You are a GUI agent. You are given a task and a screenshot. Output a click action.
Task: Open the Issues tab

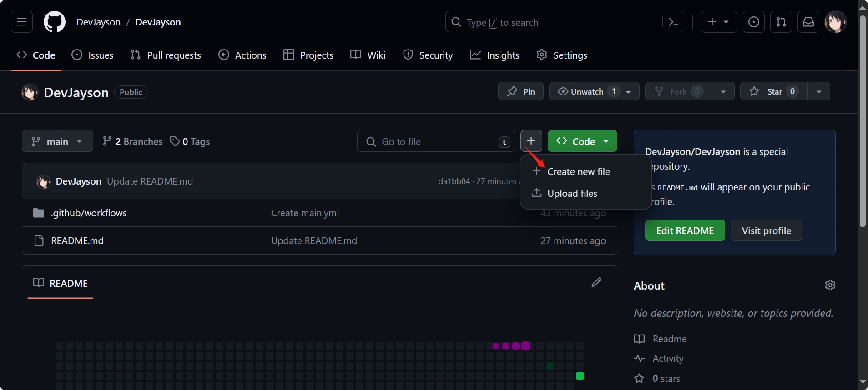click(x=92, y=55)
